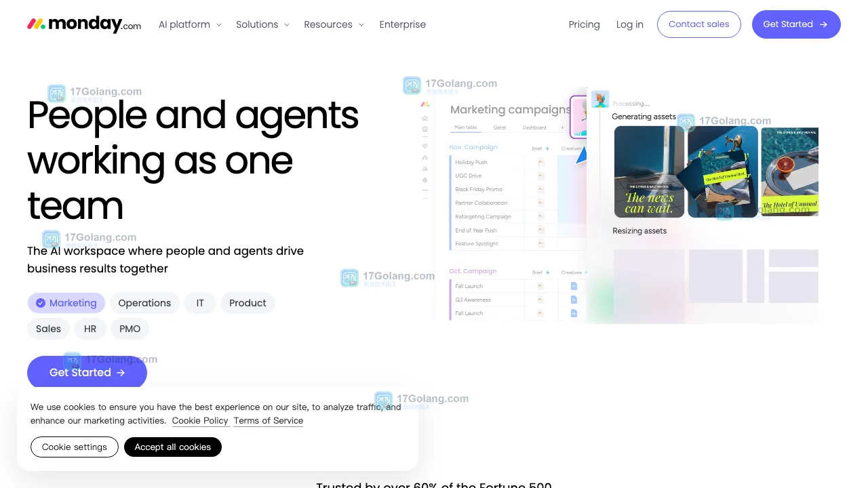This screenshot has width=868, height=488.
Task: Open the brief file icon for Black Friday Promo
Action: (x=541, y=189)
